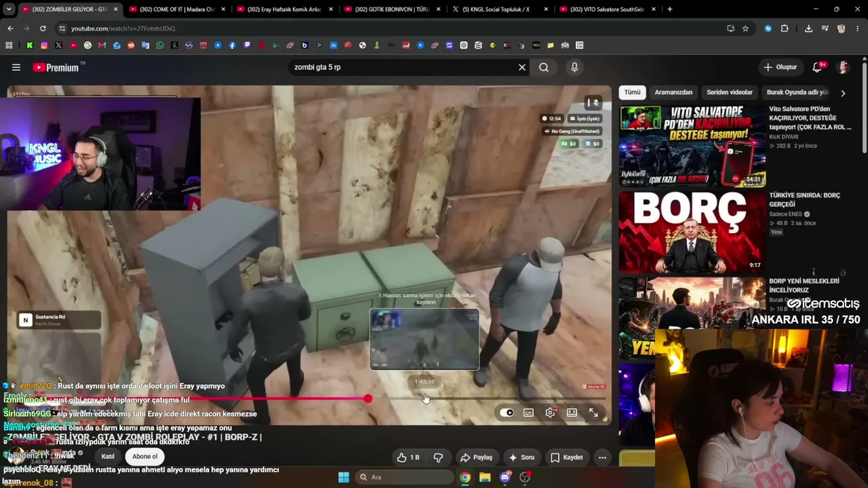Click the page vertical scrollbar

click(x=864, y=106)
